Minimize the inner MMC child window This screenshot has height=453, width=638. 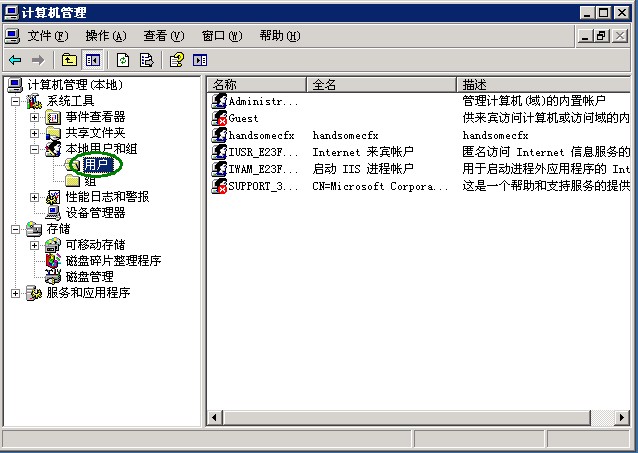[586, 36]
